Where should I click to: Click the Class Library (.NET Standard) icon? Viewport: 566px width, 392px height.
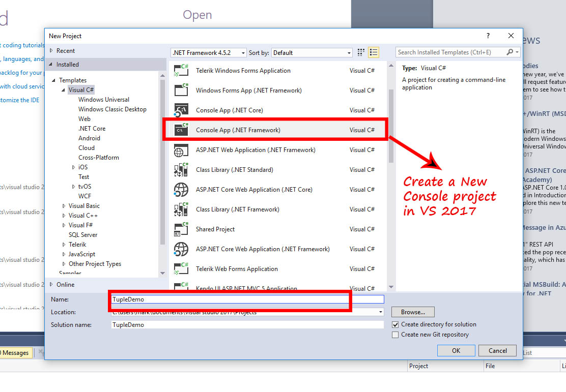pos(181,169)
